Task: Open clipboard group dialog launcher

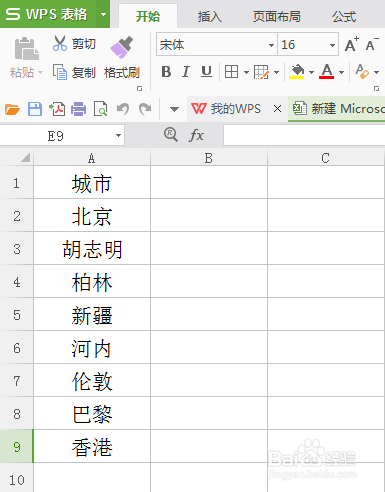Action: tap(139, 88)
